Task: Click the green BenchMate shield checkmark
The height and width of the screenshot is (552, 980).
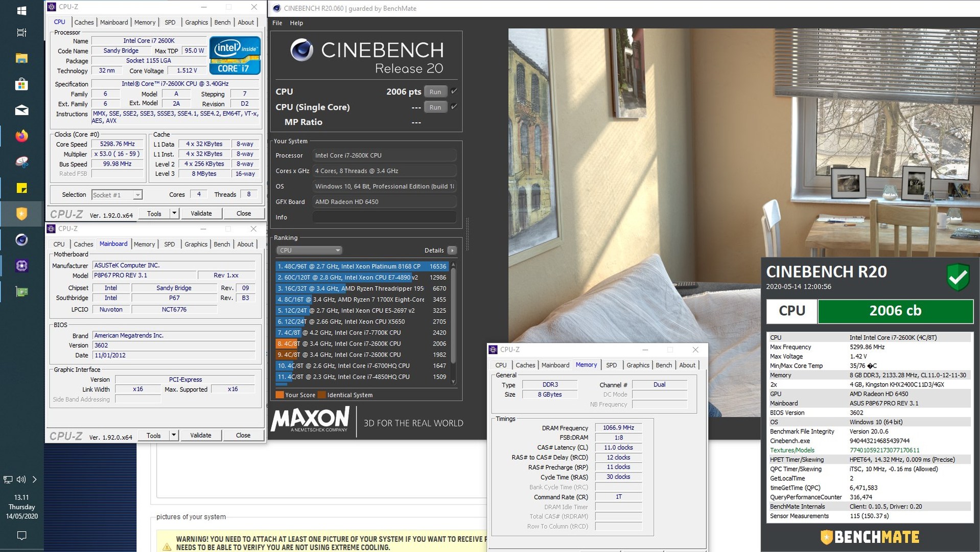Action: click(958, 277)
